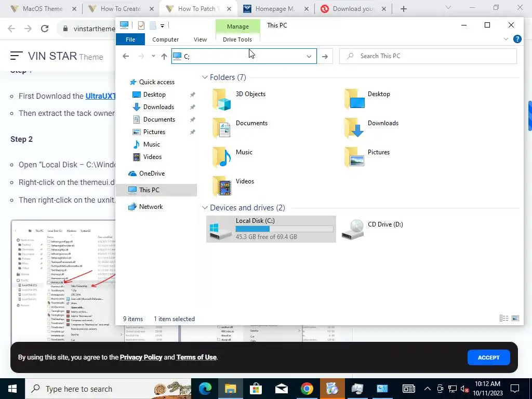Open the Privacy Policy link
Screen dimensions: 532x399
coord(141,357)
